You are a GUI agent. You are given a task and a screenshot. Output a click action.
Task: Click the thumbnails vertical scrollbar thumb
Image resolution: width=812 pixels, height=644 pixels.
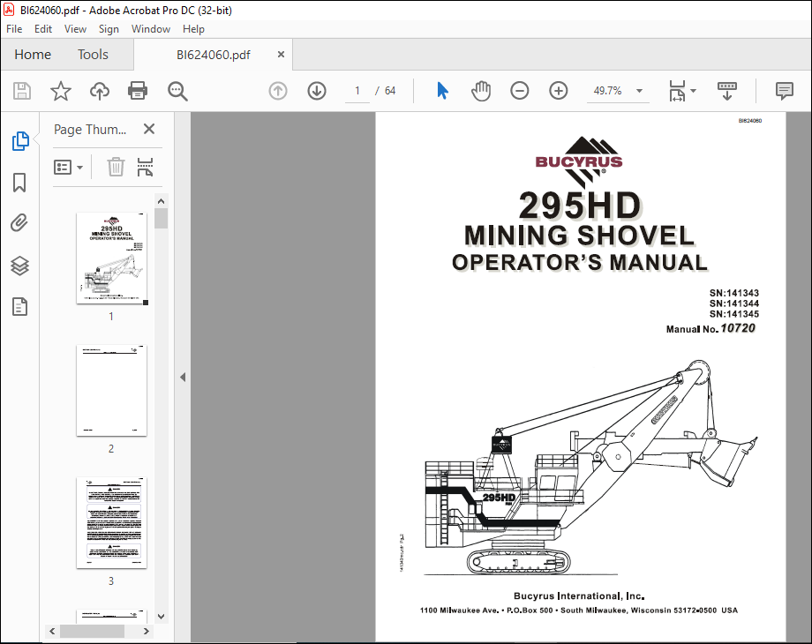[x=161, y=219]
